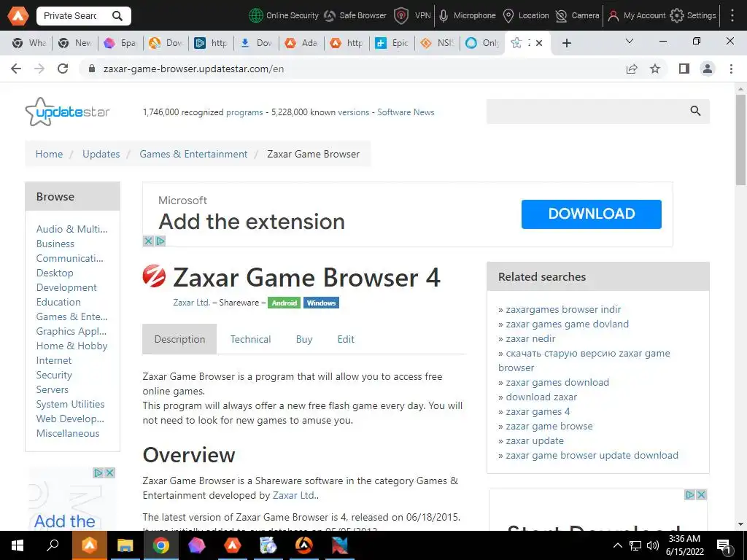
Task: Browse the Security category
Action: (54, 375)
